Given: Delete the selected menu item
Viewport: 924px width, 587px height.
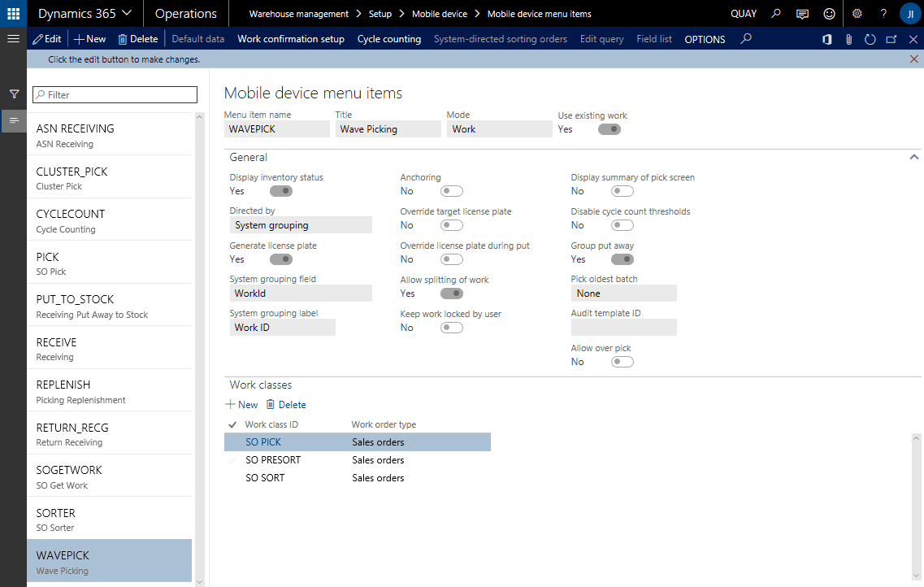Looking at the screenshot, I should pyautogui.click(x=138, y=39).
